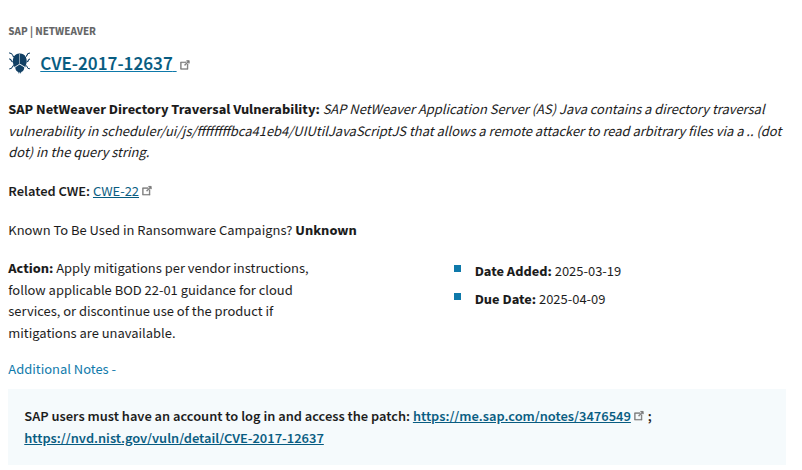Click the SAP NetWeaver Directory Traversal Vulnerability title
Image resolution: width=802 pixels, height=470 pixels.
point(164,109)
